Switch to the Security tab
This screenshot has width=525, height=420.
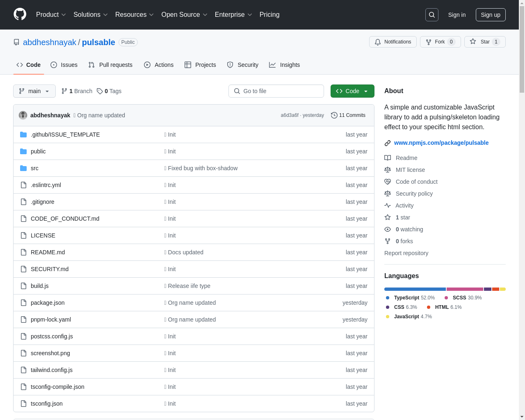[x=243, y=65]
